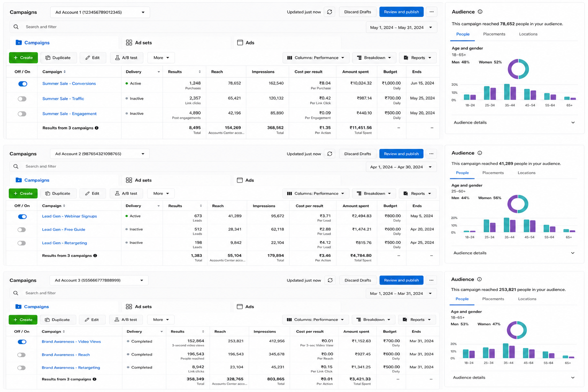Open Ad sets tab under Ad Account 2
588x392 pixels.
139,180
